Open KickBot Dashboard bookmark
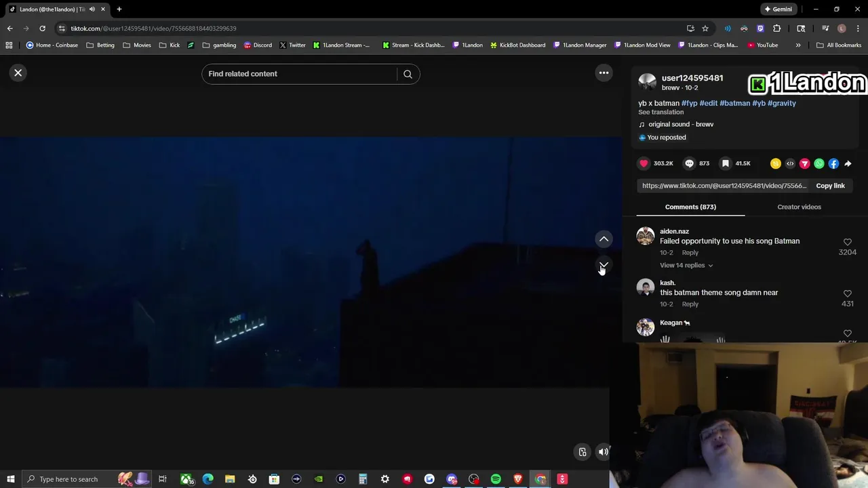The width and height of the screenshot is (868, 488). [518, 45]
